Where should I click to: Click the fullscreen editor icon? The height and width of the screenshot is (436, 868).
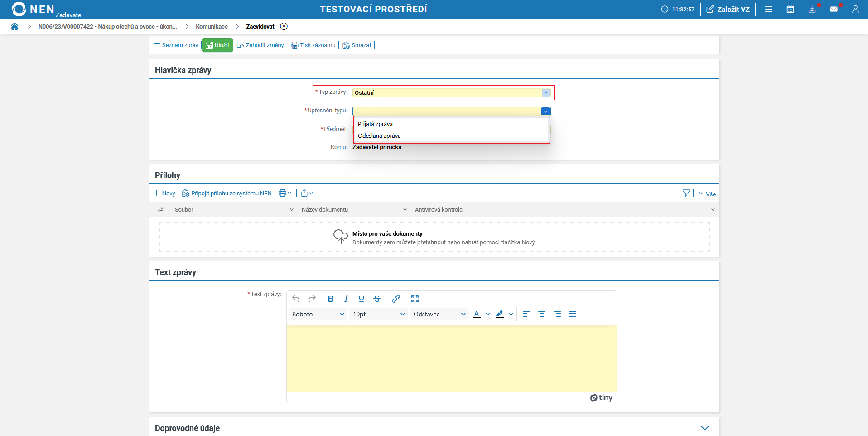[415, 299]
